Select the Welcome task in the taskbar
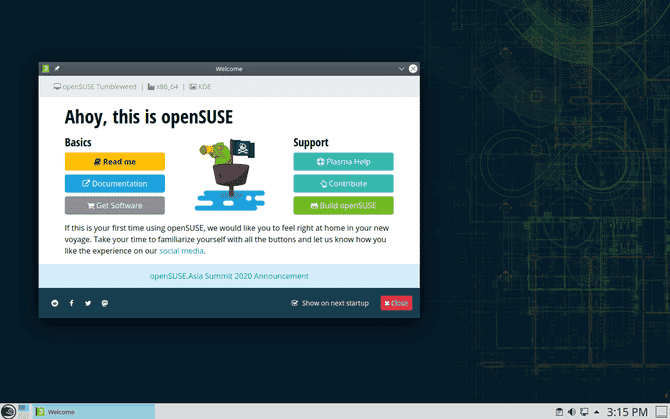The width and height of the screenshot is (670, 419). [x=94, y=412]
